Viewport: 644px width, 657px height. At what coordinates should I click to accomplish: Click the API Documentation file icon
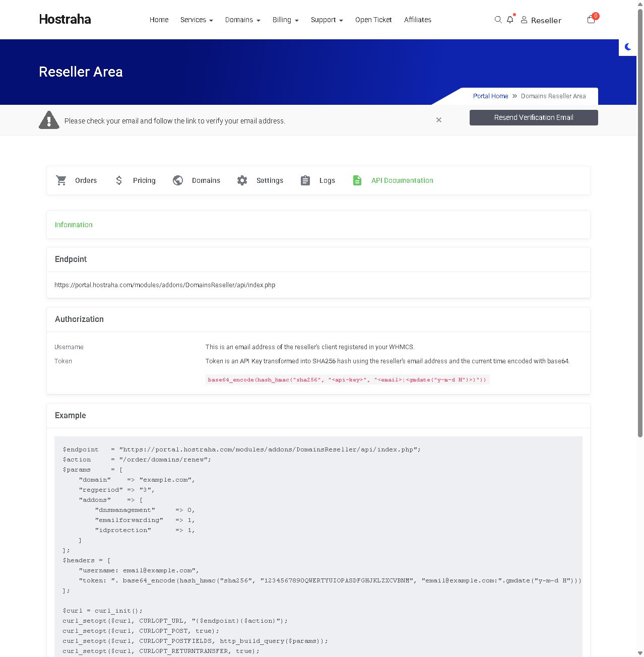coord(357,180)
